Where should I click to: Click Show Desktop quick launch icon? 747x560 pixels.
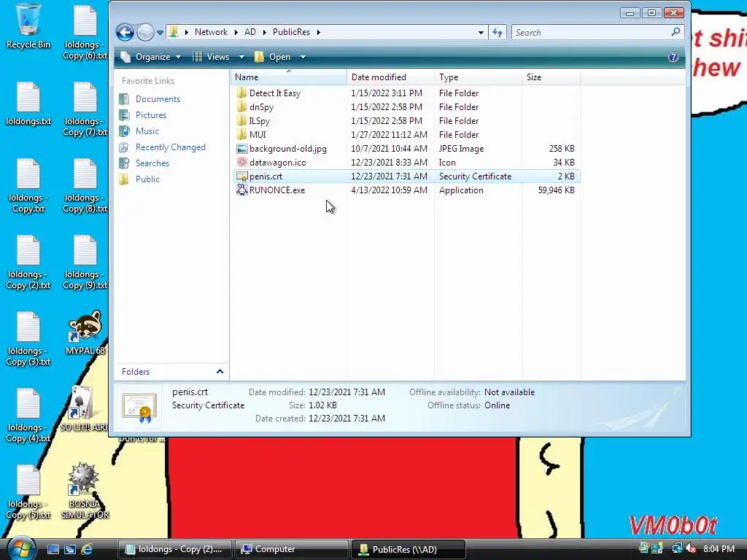coord(53,549)
